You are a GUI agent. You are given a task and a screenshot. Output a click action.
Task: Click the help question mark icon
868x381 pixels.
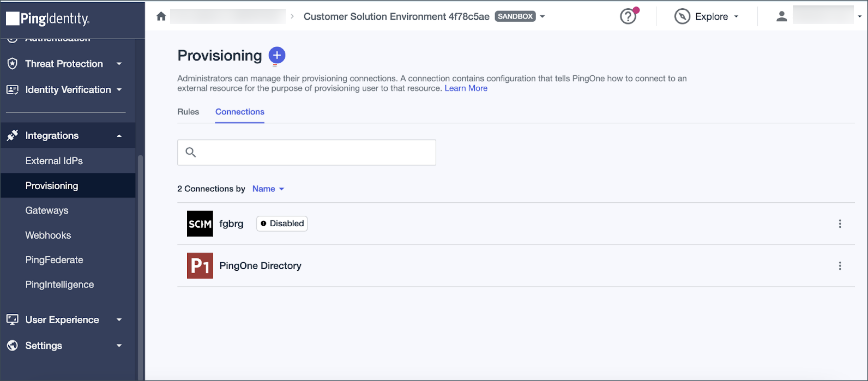click(628, 16)
